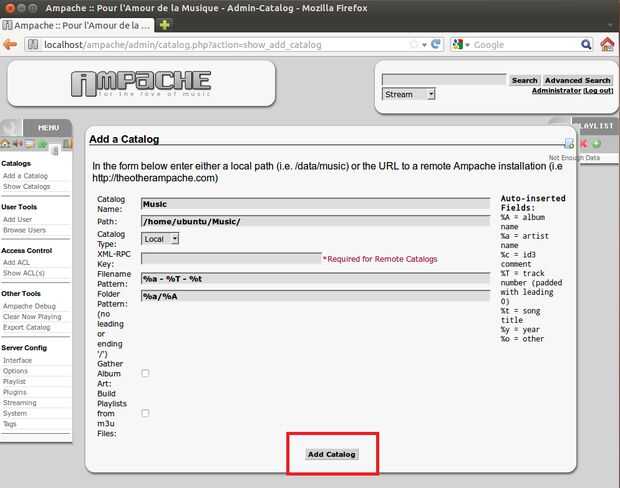Open Show Catalogs sidebar link
620x488 pixels.
(26, 186)
